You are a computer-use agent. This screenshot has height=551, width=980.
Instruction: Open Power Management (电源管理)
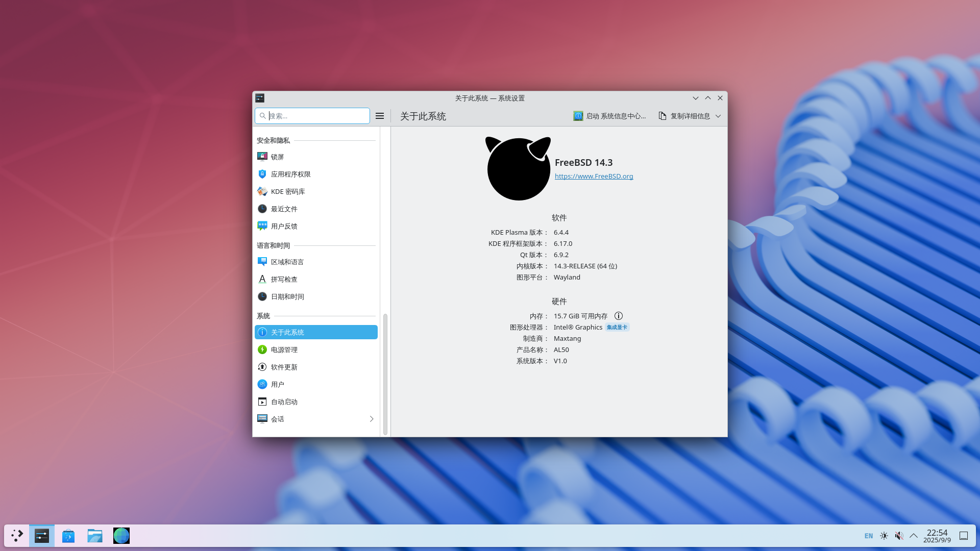[x=316, y=349]
